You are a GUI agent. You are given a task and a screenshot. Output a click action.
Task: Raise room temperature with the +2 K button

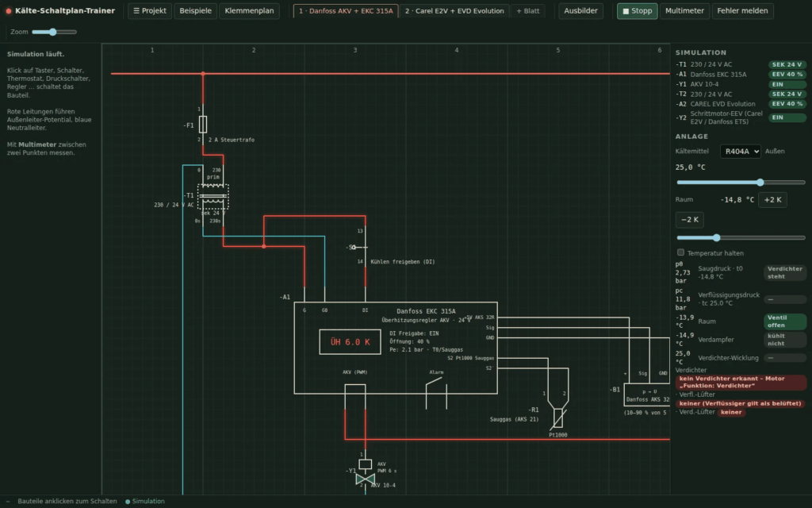click(772, 199)
